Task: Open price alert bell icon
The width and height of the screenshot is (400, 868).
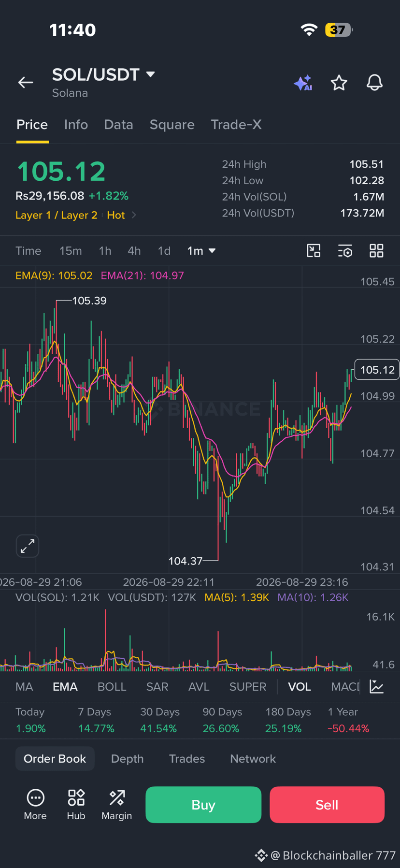Action: [x=374, y=83]
